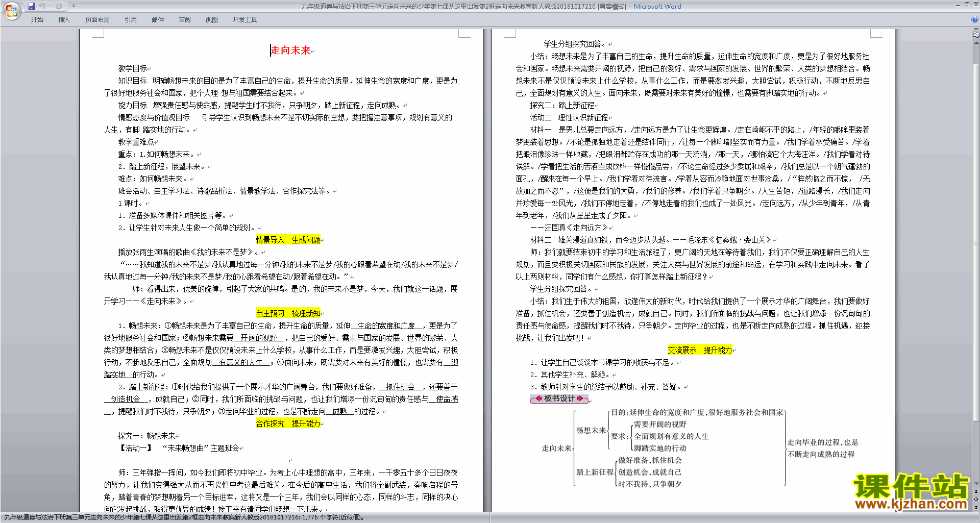
Task: Open the 审阅 ribbon tab
Action: 185,19
